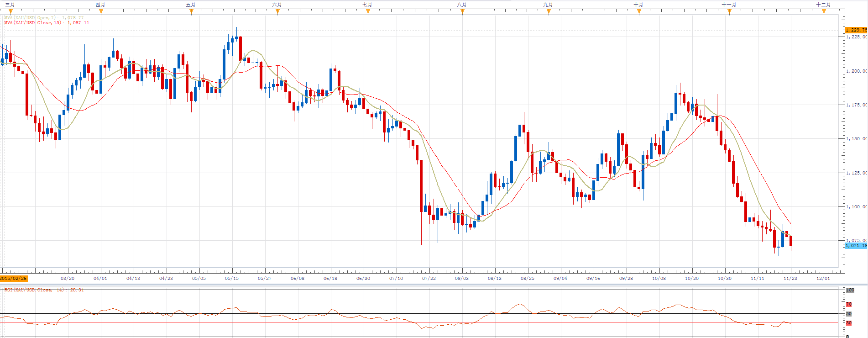Click the RSI 70 overbought level label
868x338 pixels.
click(x=849, y=304)
